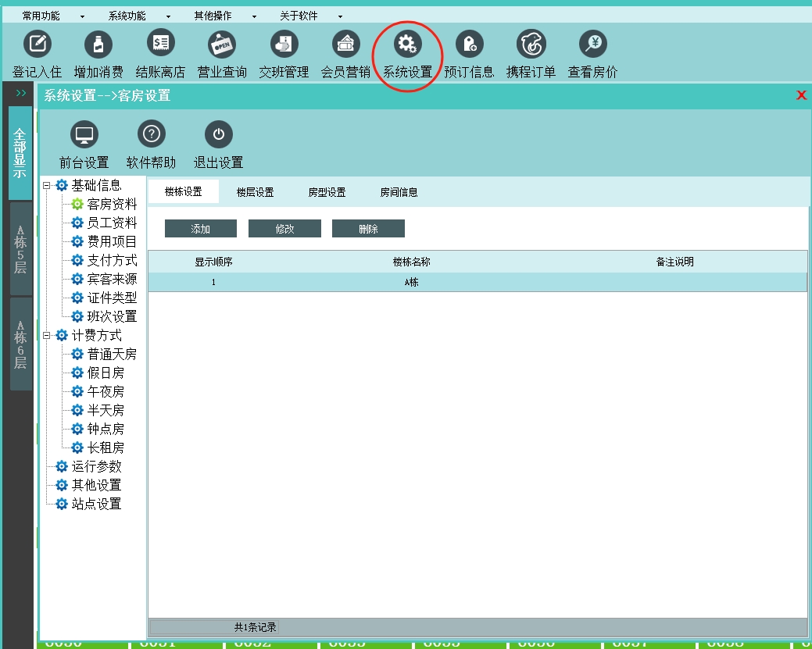
Task: Click the 增加消费 add consumption icon
Action: click(x=98, y=44)
